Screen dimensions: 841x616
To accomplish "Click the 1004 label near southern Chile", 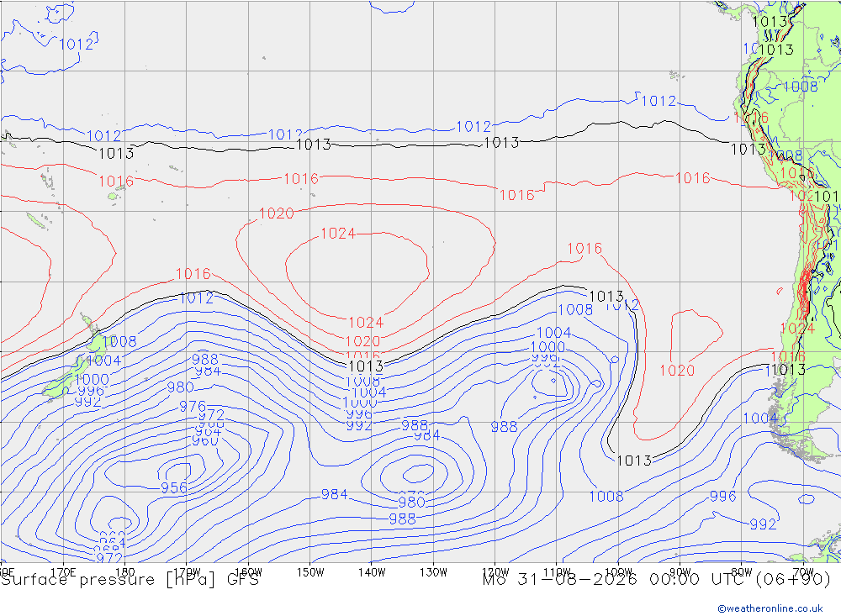I will click(x=760, y=419).
